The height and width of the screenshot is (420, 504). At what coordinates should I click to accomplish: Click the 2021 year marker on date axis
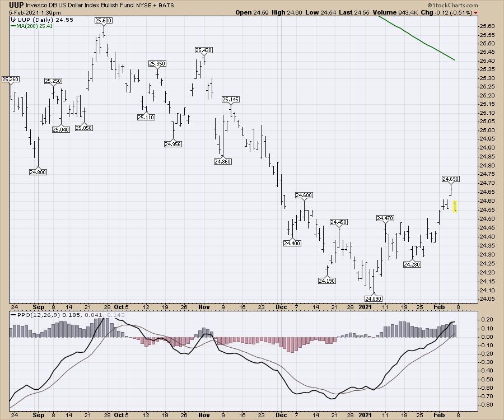tap(365, 307)
